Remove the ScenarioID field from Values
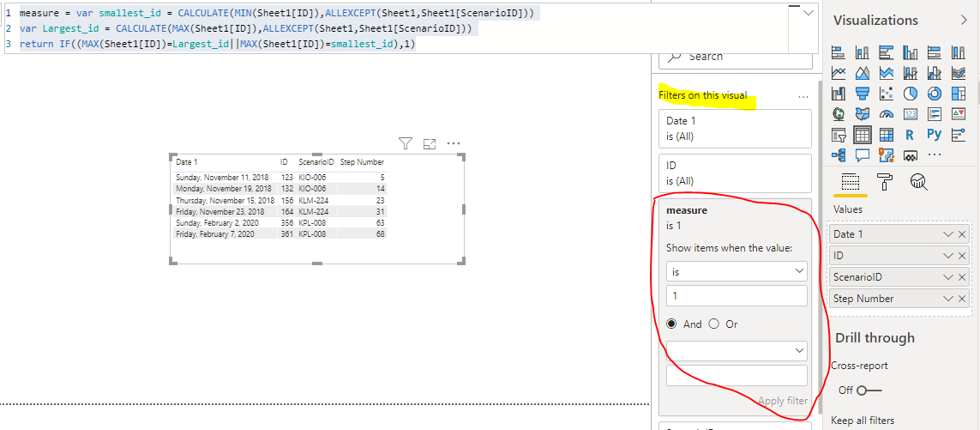This screenshot has width=980, height=430. [x=962, y=277]
